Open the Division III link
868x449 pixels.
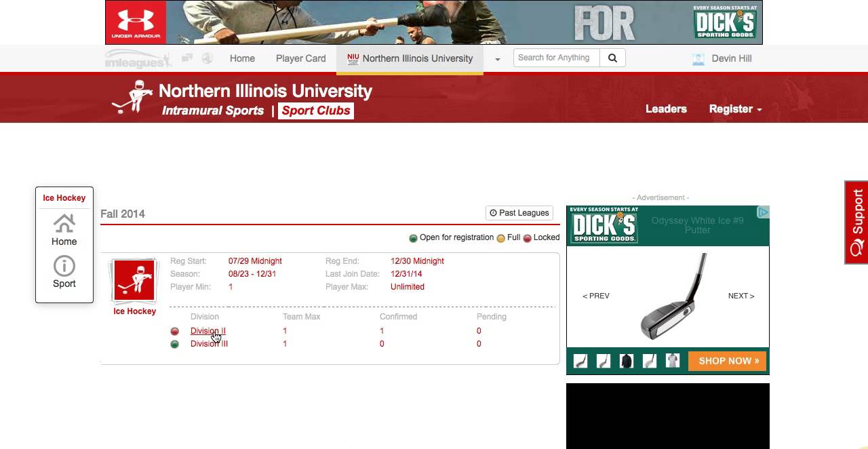click(209, 344)
